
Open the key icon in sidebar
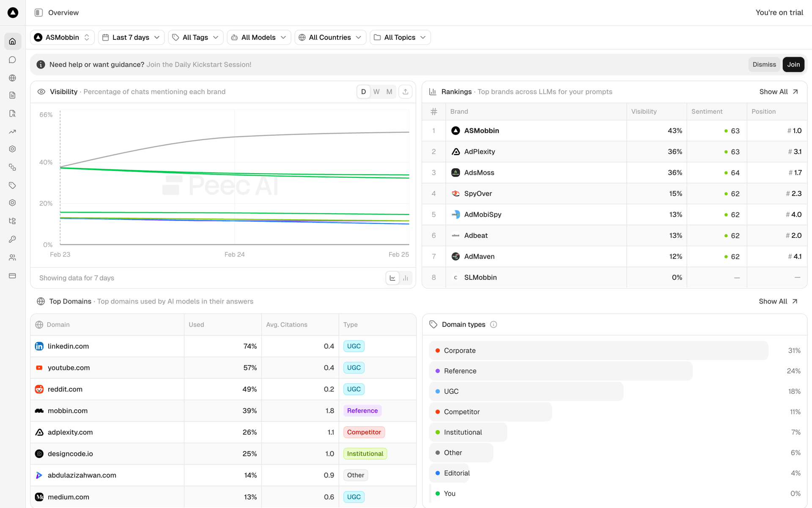(12, 239)
